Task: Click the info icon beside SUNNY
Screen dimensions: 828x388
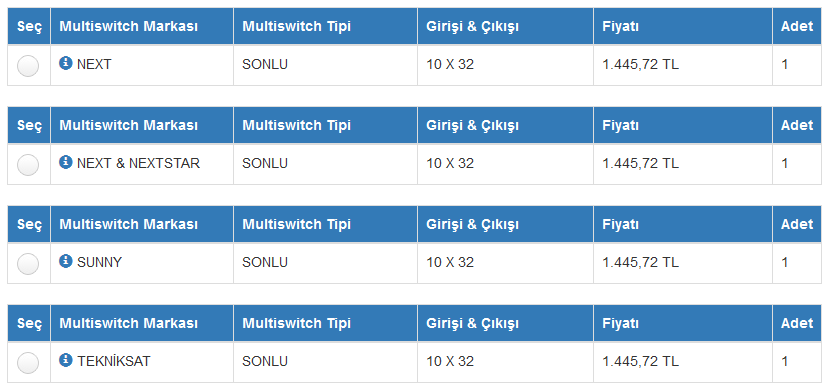Action: point(65,261)
